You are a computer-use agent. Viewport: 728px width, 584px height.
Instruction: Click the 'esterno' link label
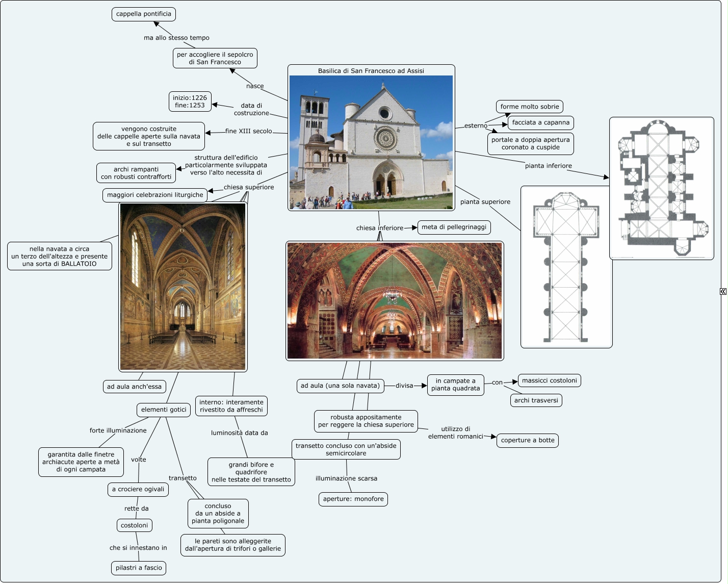coord(476,125)
